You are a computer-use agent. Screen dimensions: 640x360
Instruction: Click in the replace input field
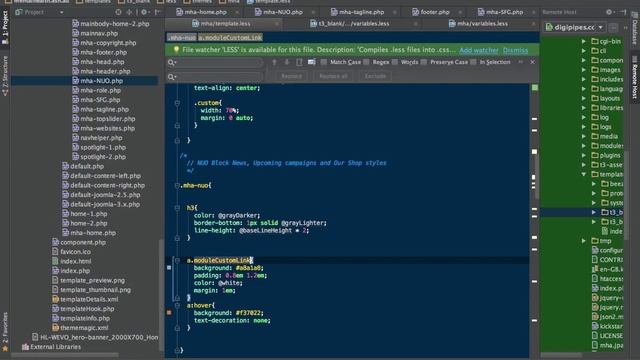[x=215, y=77]
